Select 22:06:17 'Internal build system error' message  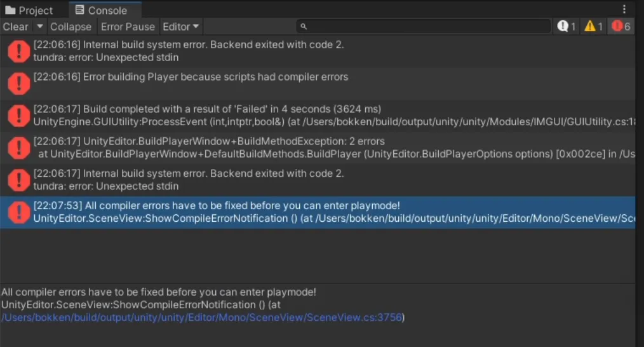tap(318, 180)
